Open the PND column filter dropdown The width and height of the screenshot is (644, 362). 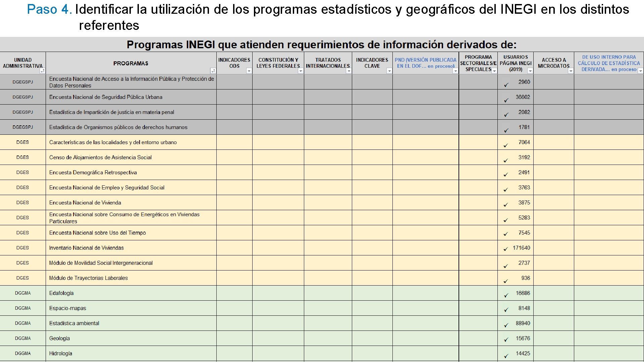point(455,71)
